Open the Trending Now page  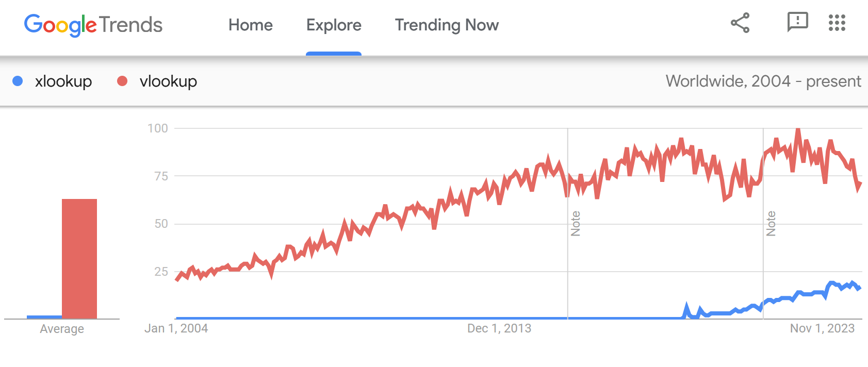coord(447,25)
